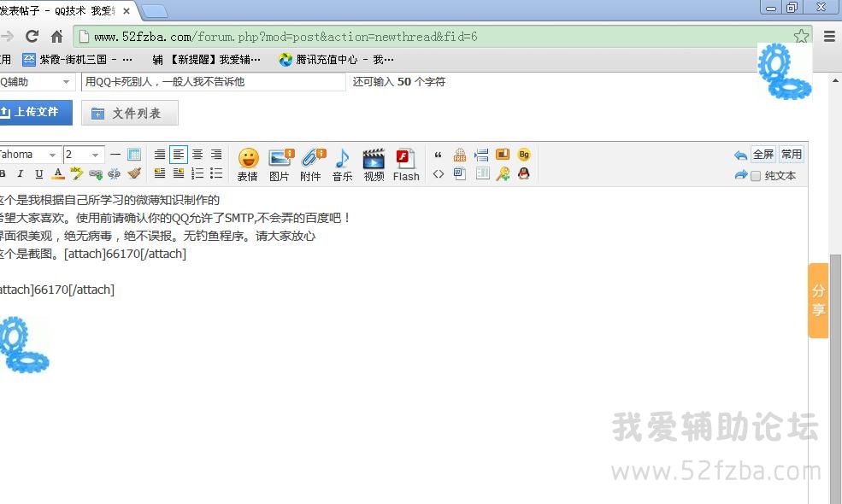The width and height of the screenshot is (842, 504).
Task: Insert a quote block
Action: [439, 155]
